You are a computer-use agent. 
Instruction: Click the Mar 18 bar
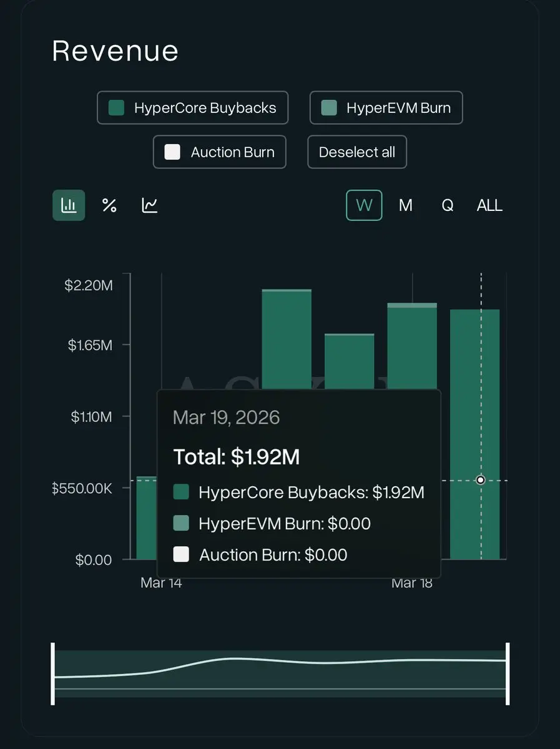412,346
